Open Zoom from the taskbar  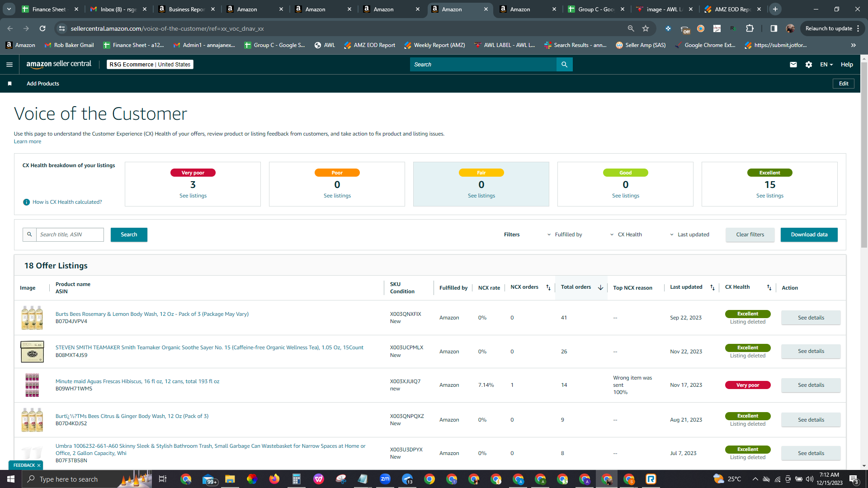click(385, 479)
